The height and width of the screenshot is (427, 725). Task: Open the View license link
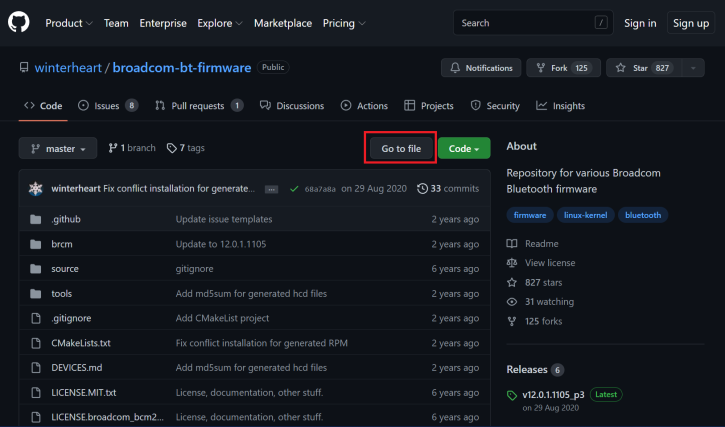coord(549,262)
